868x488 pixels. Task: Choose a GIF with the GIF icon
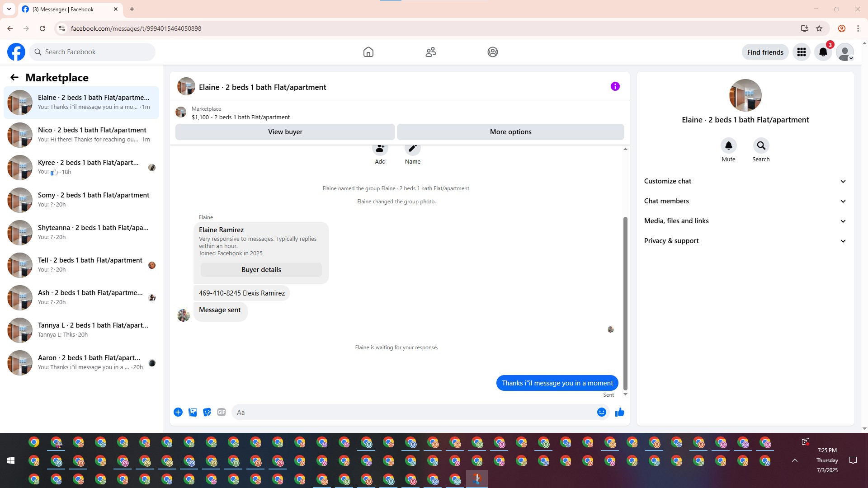(x=221, y=412)
